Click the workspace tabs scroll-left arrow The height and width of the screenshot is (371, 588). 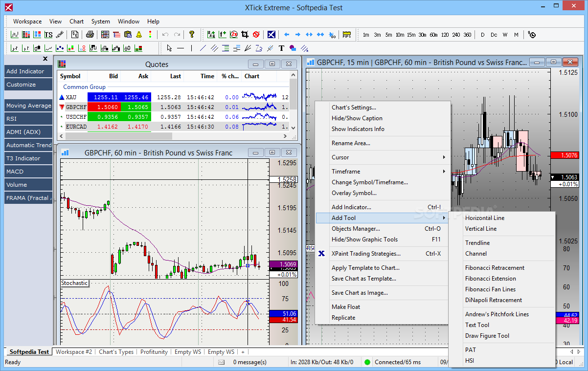point(571,352)
